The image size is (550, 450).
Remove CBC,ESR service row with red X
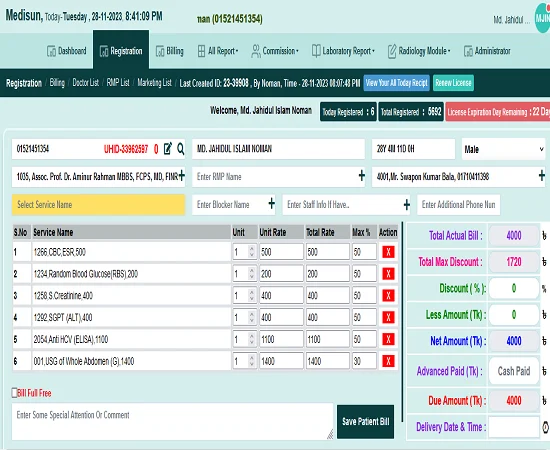[x=388, y=252]
